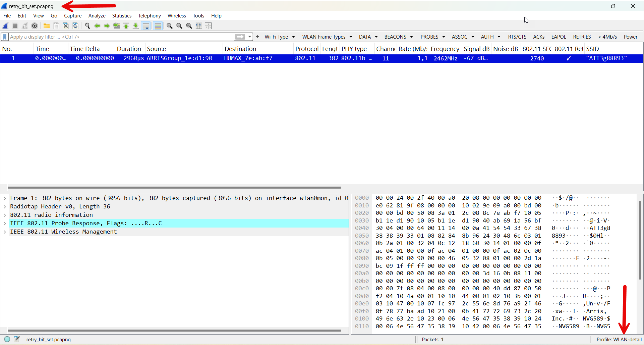Jump to the first packet icon
Screen dimensions: 644x345
point(126,26)
